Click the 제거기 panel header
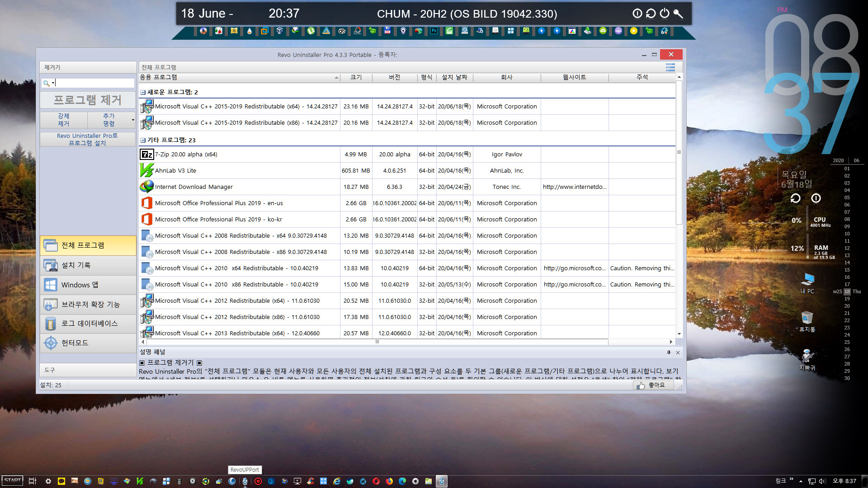Image resolution: width=868 pixels, height=488 pixels. tap(88, 67)
